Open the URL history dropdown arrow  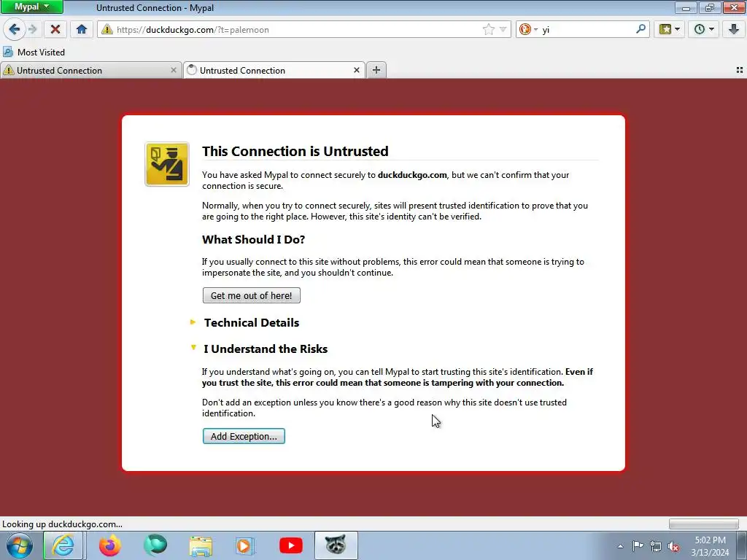tap(503, 29)
